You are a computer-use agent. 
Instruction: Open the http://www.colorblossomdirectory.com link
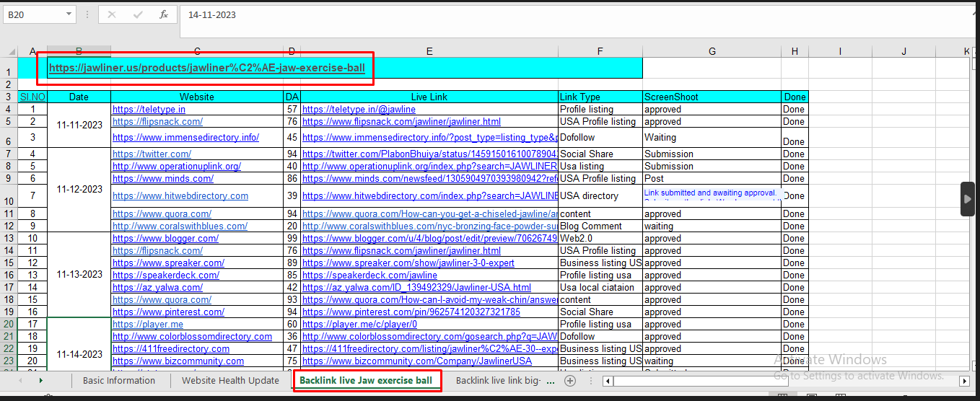pos(193,336)
